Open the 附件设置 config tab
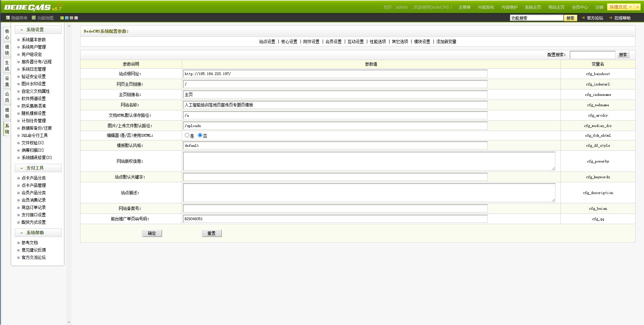 (311, 42)
